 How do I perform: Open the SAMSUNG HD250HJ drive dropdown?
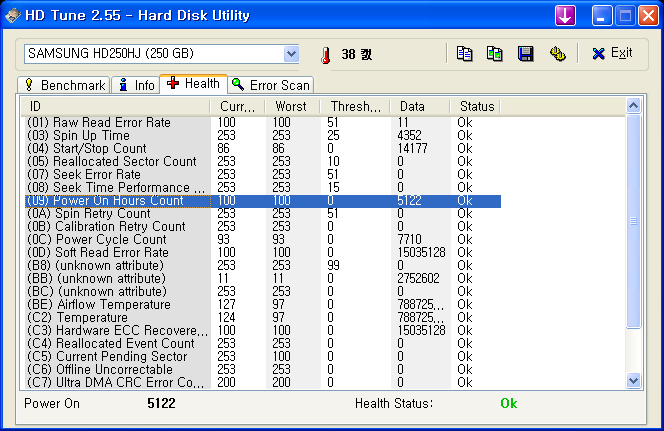click(x=291, y=54)
